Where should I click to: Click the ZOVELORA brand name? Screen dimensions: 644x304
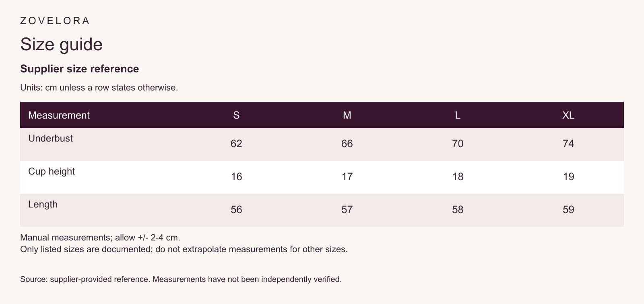pos(55,21)
